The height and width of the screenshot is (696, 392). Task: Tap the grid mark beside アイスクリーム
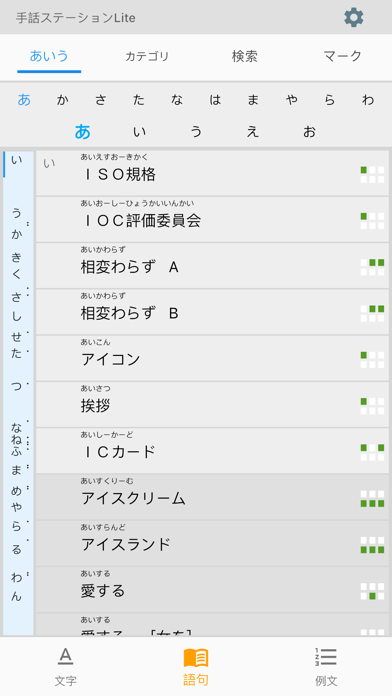tap(372, 498)
